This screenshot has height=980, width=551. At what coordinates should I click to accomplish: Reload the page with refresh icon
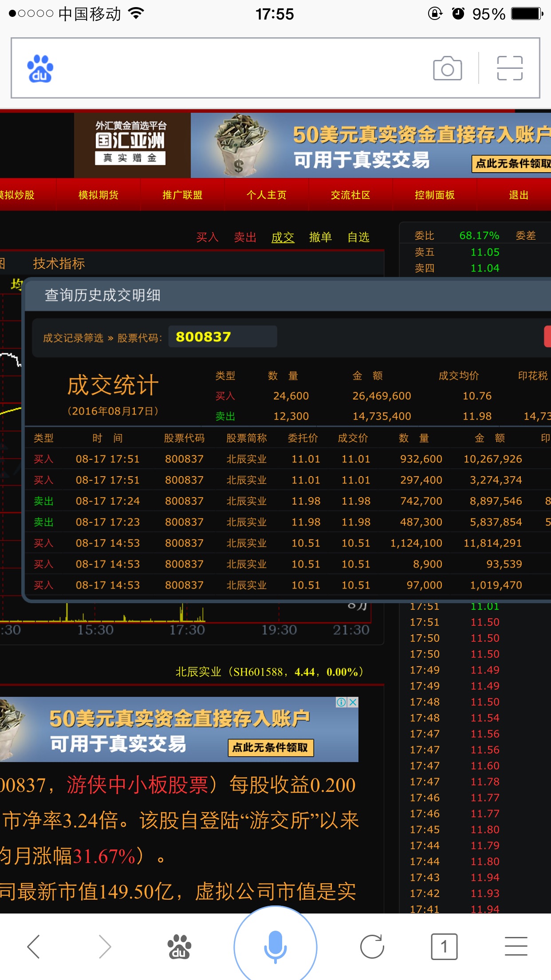[372, 946]
